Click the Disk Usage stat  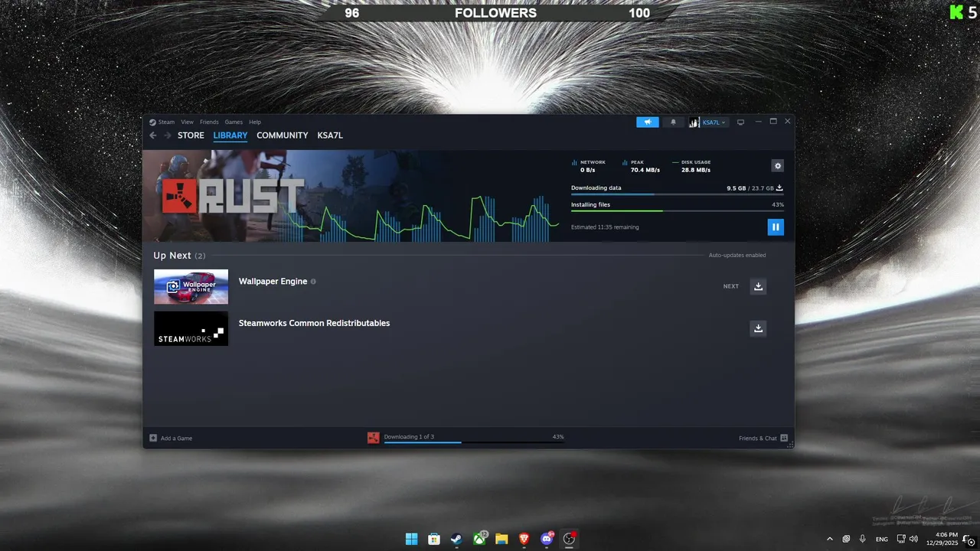click(691, 166)
